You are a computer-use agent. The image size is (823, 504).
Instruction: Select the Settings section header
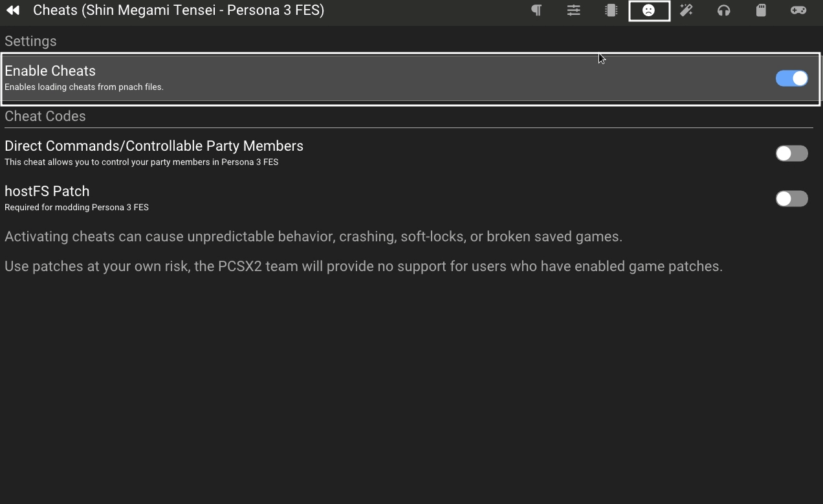pyautogui.click(x=30, y=41)
